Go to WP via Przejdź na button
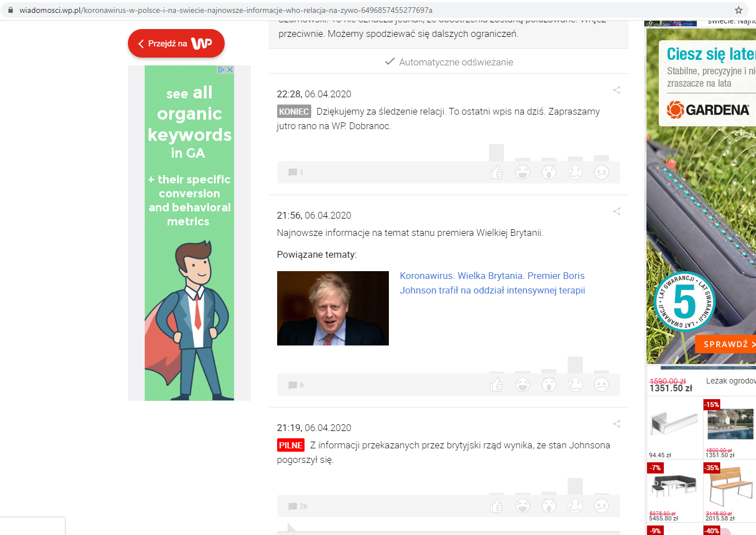 [x=176, y=44]
